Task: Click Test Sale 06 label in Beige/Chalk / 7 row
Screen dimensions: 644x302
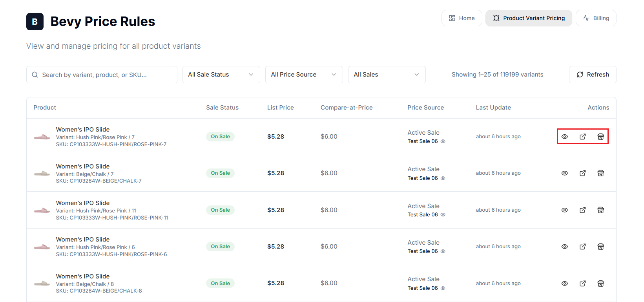Action: tap(423, 178)
